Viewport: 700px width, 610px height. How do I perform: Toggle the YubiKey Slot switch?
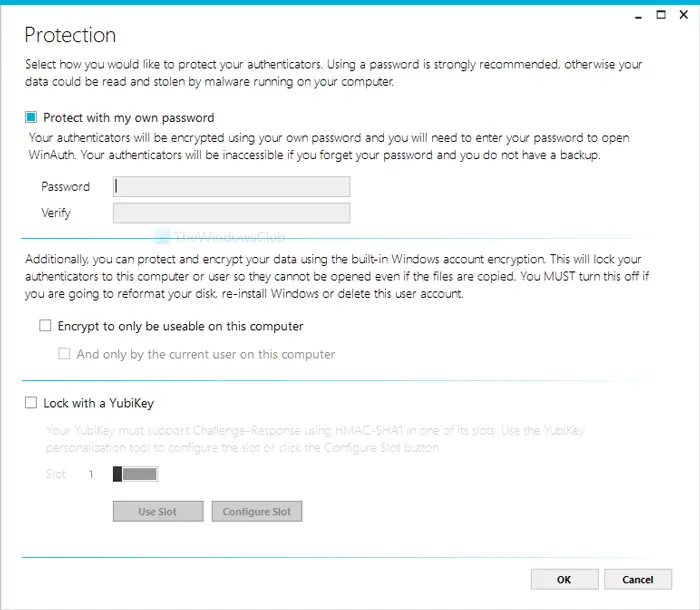135,474
